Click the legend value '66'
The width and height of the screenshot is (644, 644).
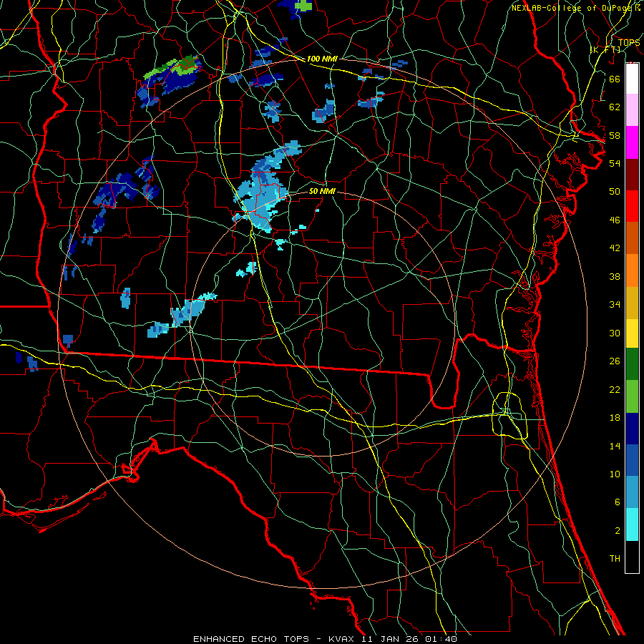(615, 79)
